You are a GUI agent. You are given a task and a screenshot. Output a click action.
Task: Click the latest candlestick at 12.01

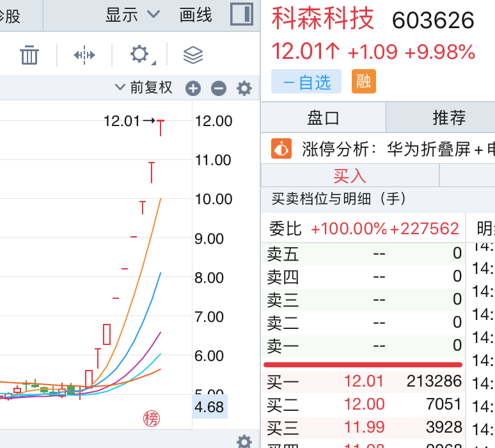[x=161, y=128]
